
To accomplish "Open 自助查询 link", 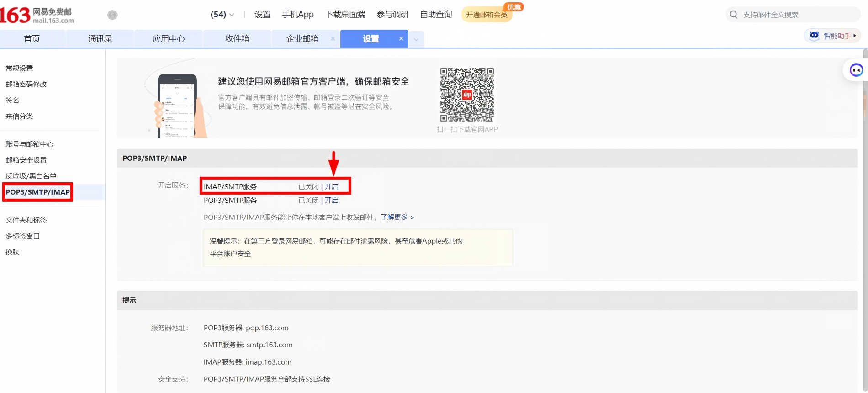I will tap(436, 15).
